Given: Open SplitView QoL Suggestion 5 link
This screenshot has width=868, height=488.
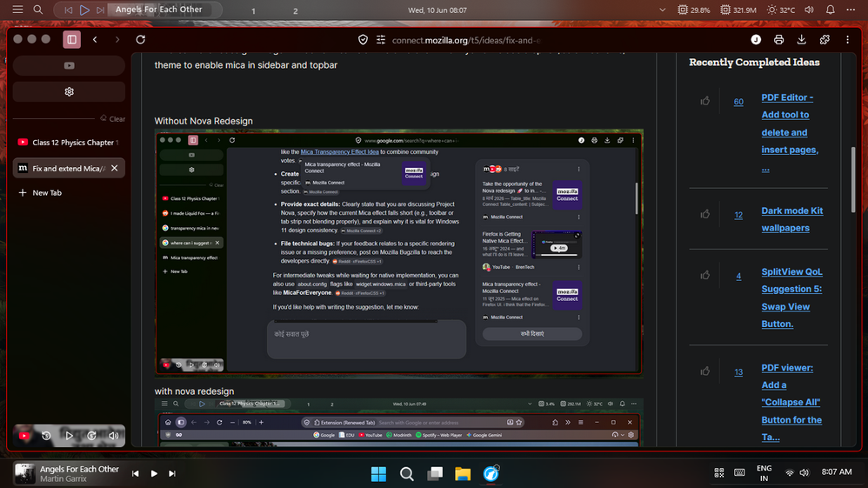Looking at the screenshot, I should click(792, 298).
